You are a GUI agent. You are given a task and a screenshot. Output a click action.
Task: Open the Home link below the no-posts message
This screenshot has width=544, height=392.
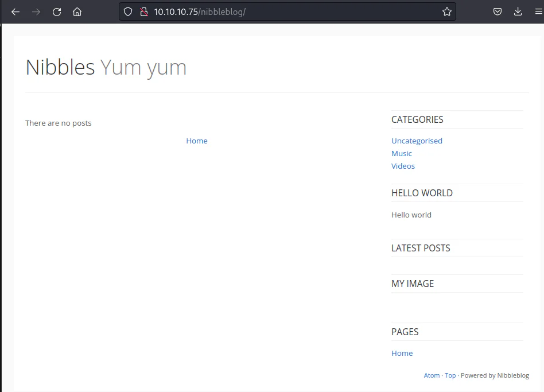tap(197, 141)
